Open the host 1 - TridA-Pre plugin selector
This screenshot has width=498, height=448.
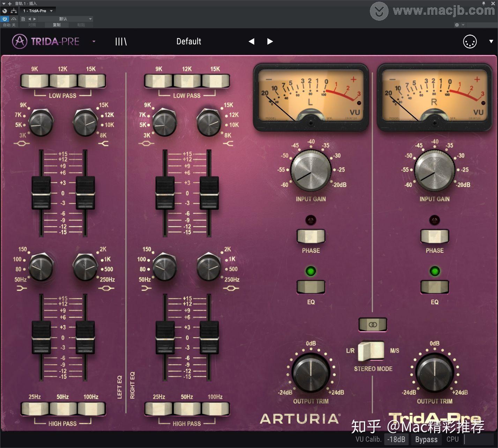pyautogui.click(x=38, y=11)
